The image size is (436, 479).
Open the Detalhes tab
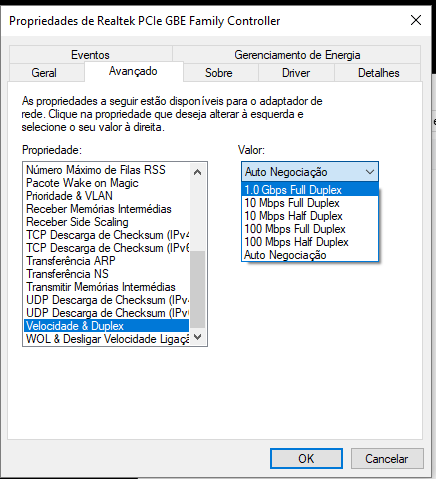(378, 73)
